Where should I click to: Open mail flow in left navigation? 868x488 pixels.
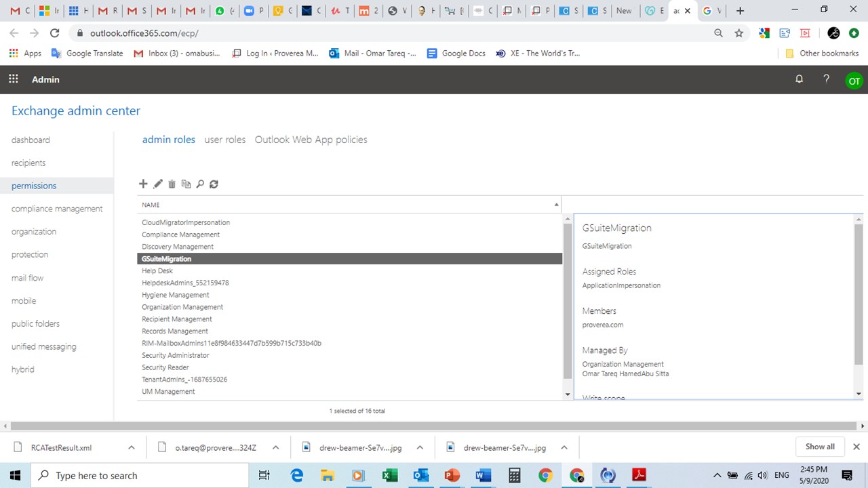27,278
